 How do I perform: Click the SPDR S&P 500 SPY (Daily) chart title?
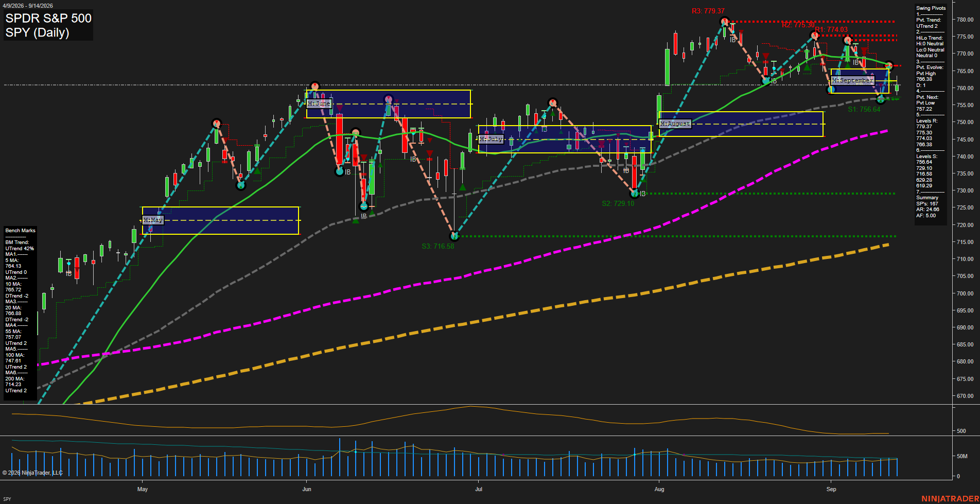[48, 25]
